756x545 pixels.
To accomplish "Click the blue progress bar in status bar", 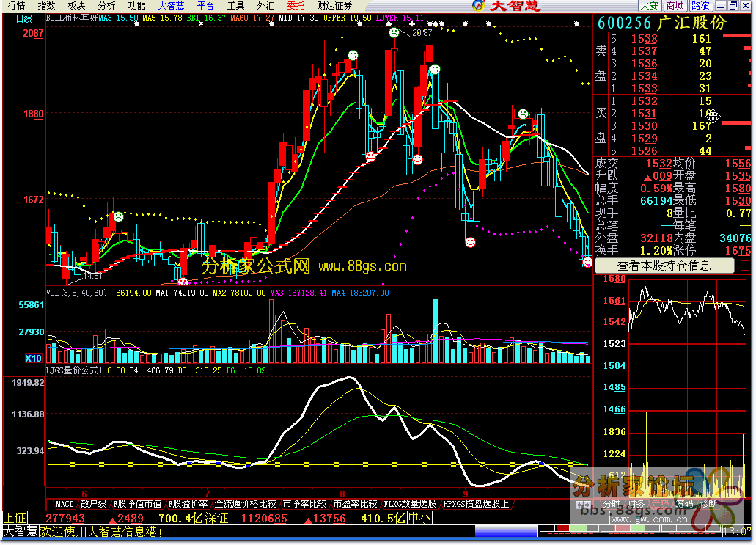I will click(506, 532).
